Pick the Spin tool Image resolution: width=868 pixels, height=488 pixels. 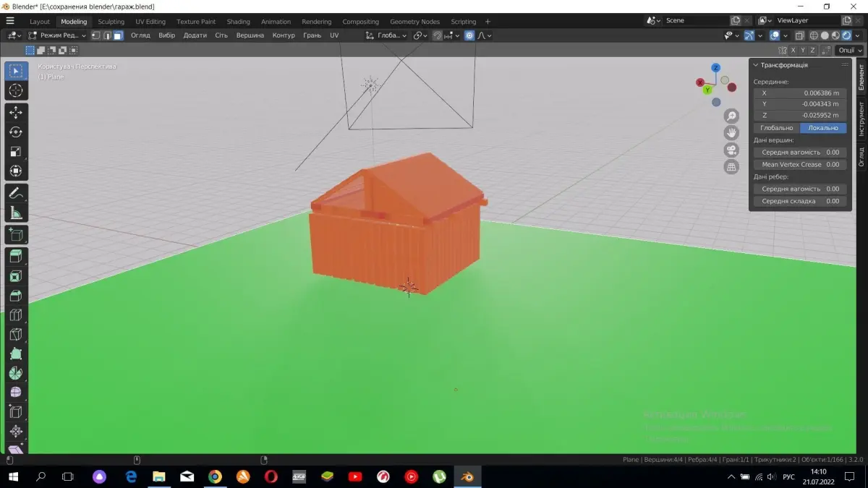(16, 373)
